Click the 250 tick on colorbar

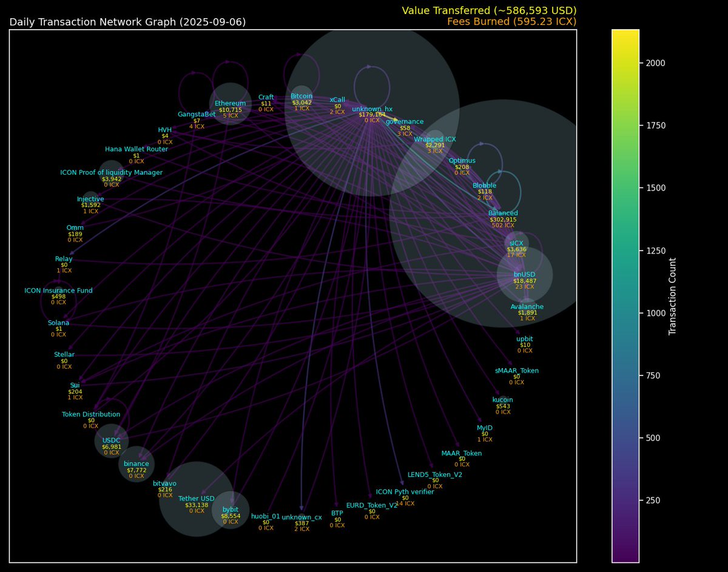click(654, 500)
